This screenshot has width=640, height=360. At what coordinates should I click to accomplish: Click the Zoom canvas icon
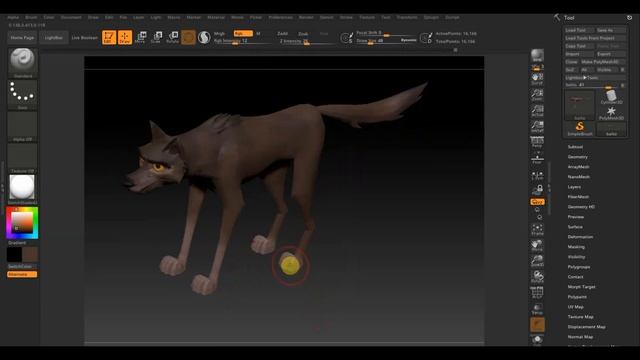[537, 94]
